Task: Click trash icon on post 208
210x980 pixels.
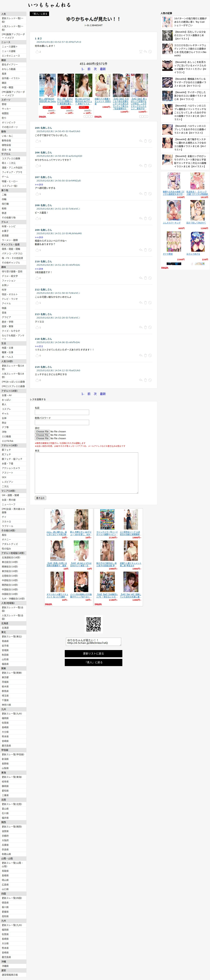Action: click(x=145, y=219)
